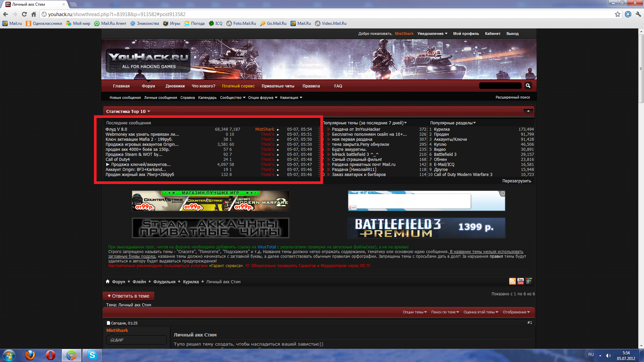Viewport: 644px width, 362px height.
Task: Open the Флуд V 8.0 thread
Action: (116, 129)
